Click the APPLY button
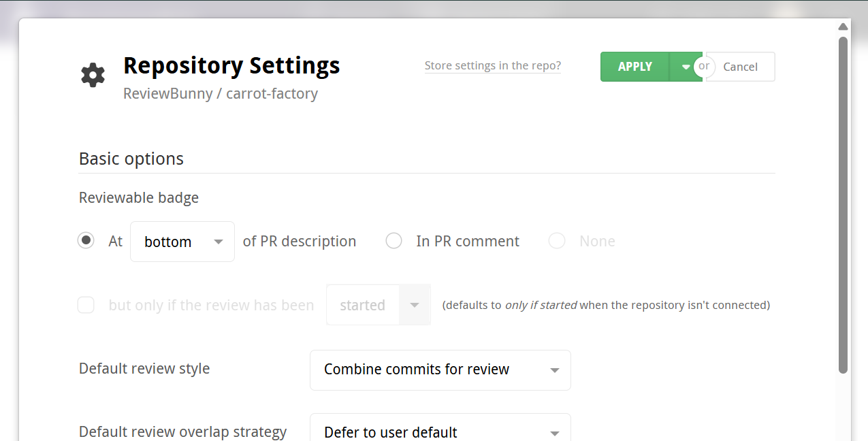This screenshot has height=441, width=868. (x=634, y=66)
